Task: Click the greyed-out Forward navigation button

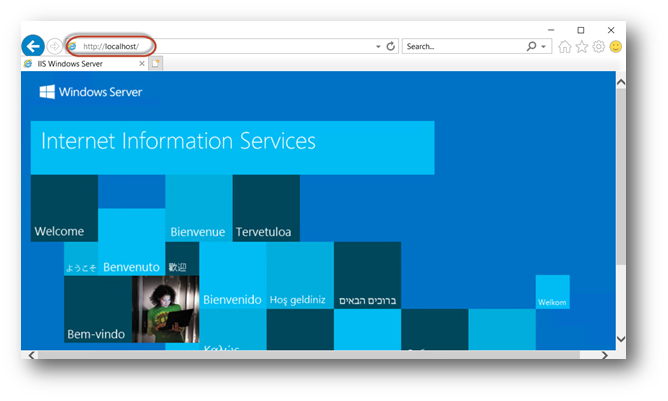Action: 54,46
